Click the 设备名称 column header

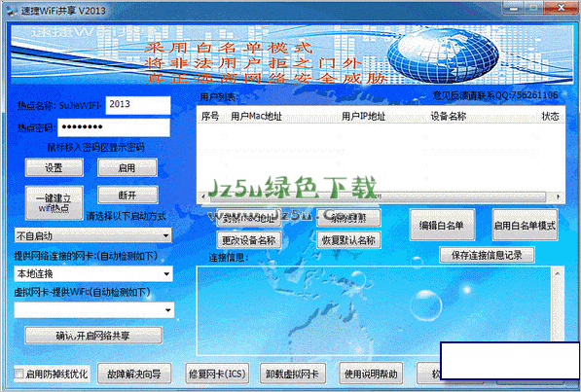point(448,117)
